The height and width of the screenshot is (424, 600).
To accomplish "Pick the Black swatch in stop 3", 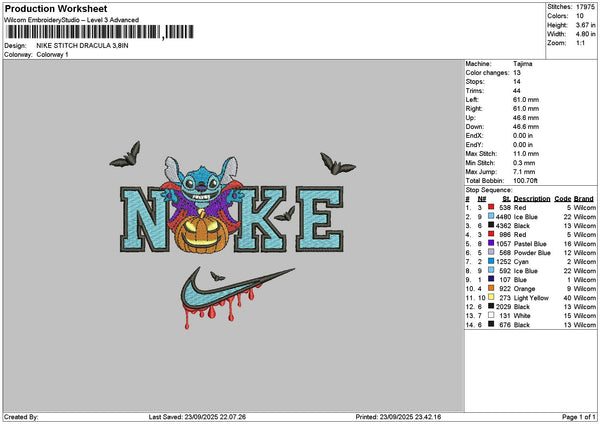I will [491, 225].
